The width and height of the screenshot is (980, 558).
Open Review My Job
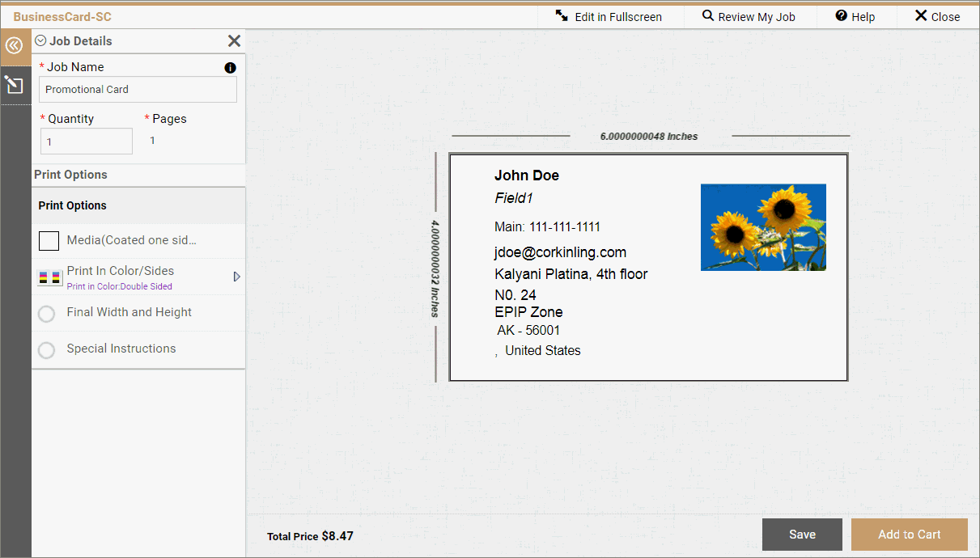(x=749, y=17)
